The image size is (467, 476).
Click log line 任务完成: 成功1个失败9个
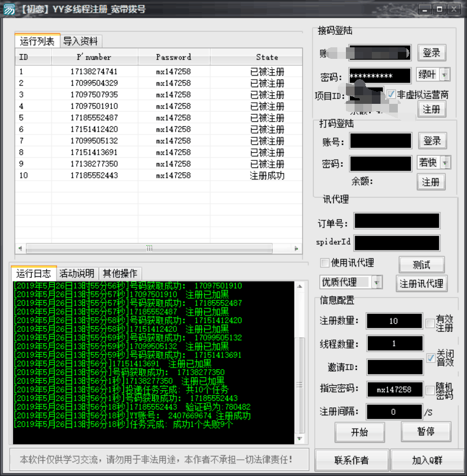point(123,425)
